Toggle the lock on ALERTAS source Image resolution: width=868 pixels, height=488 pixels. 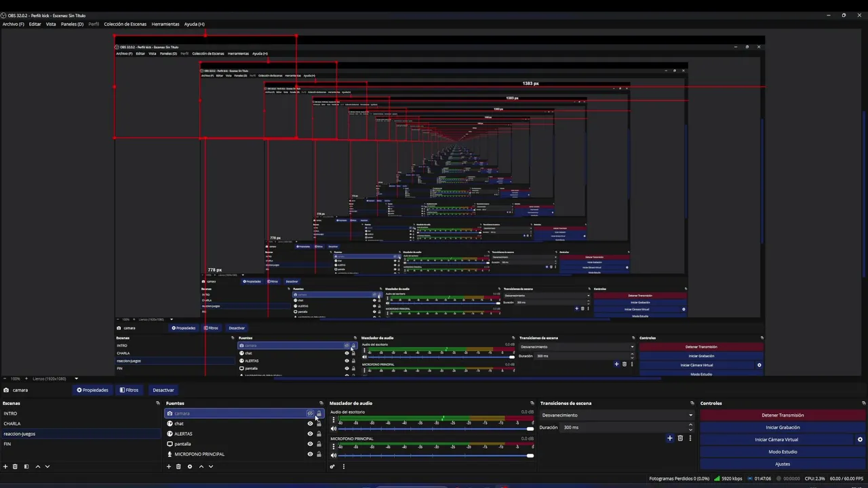(319, 434)
